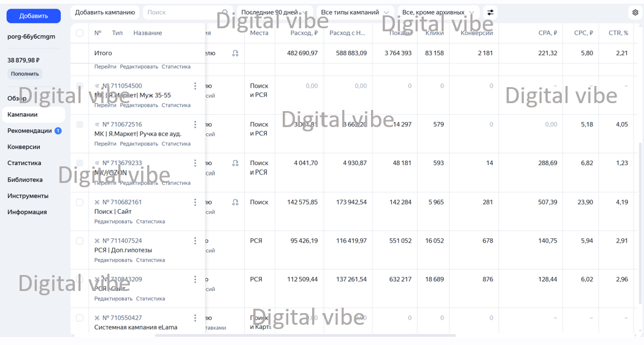Open the Все, кроме архивных dropdown
Viewport: 644px width, 345px height.
click(x=438, y=12)
